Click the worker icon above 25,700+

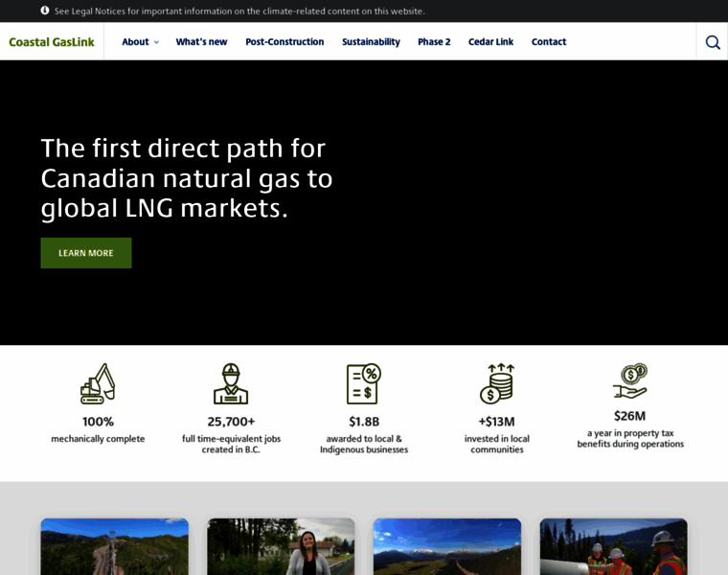(x=231, y=383)
